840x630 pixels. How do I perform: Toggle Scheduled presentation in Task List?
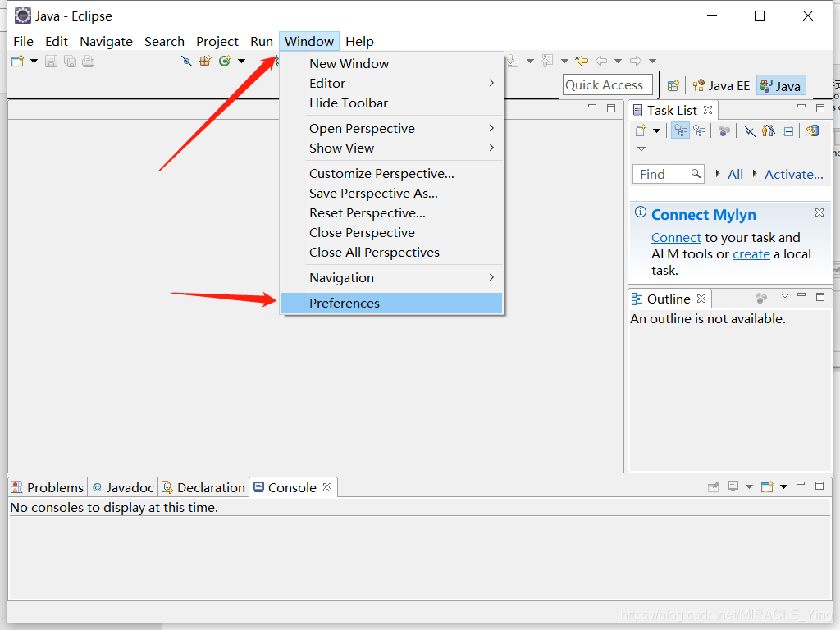tap(699, 130)
